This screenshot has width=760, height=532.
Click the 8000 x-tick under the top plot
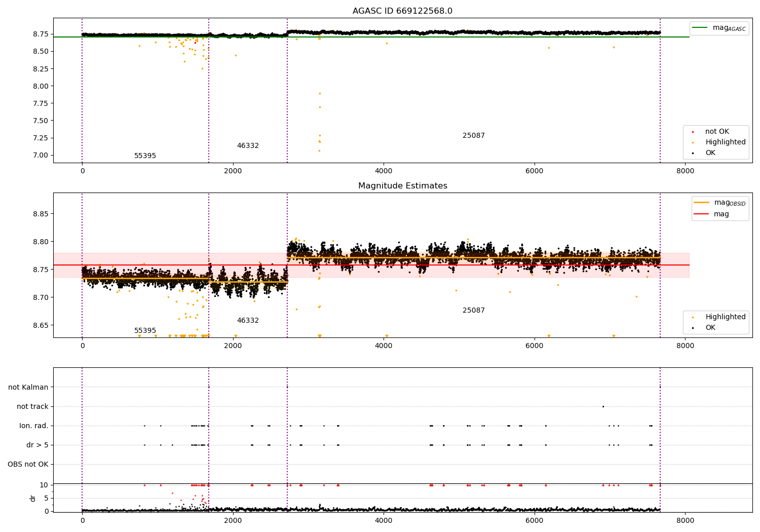tap(685, 171)
